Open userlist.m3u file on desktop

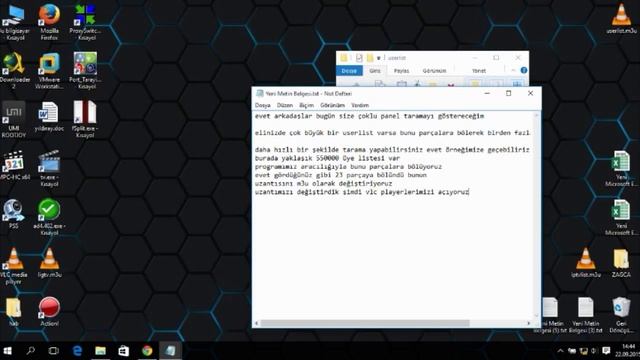tap(621, 18)
